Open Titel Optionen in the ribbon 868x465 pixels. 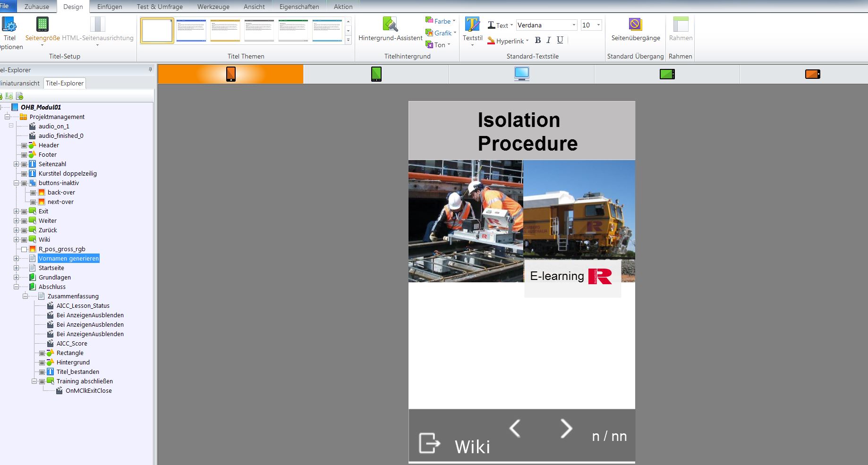pos(9,33)
